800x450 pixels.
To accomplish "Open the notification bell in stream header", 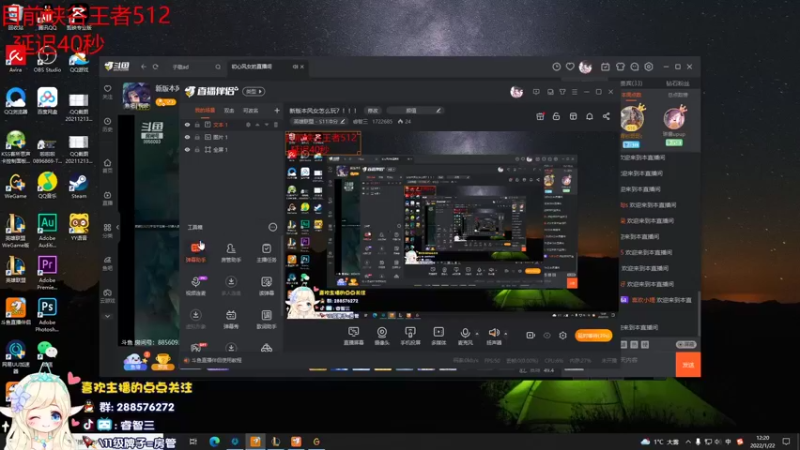I will point(589,117).
